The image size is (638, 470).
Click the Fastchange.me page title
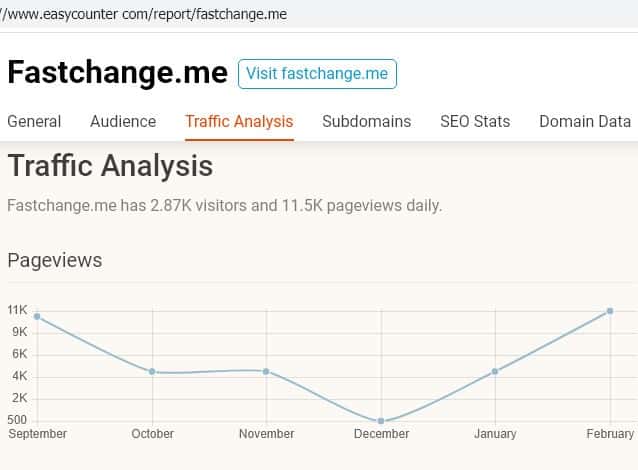tap(116, 73)
